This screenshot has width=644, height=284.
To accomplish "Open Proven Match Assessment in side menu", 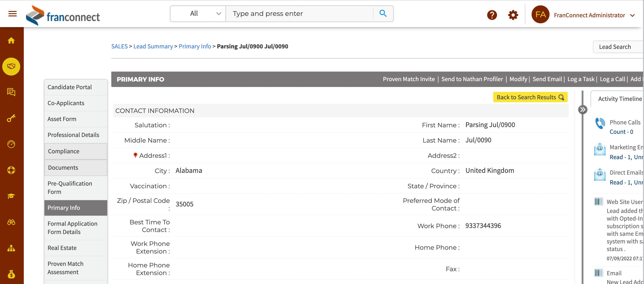I will [x=76, y=268].
